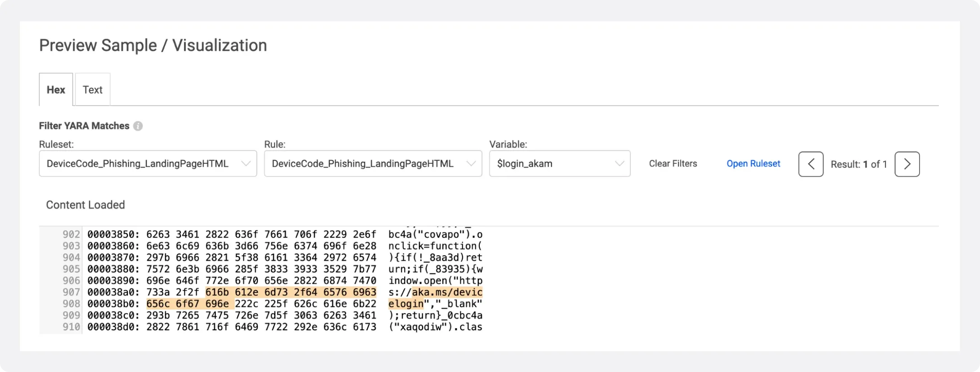980x372 pixels.
Task: Click line number 905 in hex view
Action: [x=71, y=269]
